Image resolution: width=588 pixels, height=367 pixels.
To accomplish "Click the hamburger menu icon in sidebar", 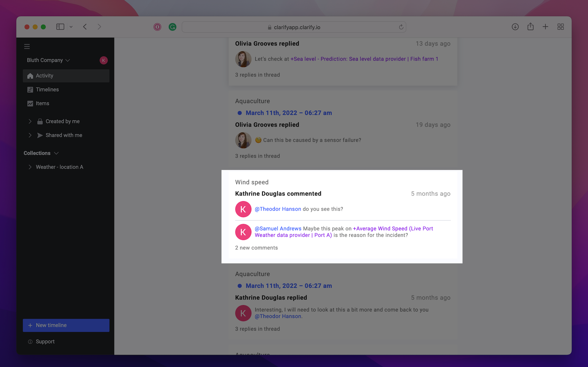I will 27,46.
